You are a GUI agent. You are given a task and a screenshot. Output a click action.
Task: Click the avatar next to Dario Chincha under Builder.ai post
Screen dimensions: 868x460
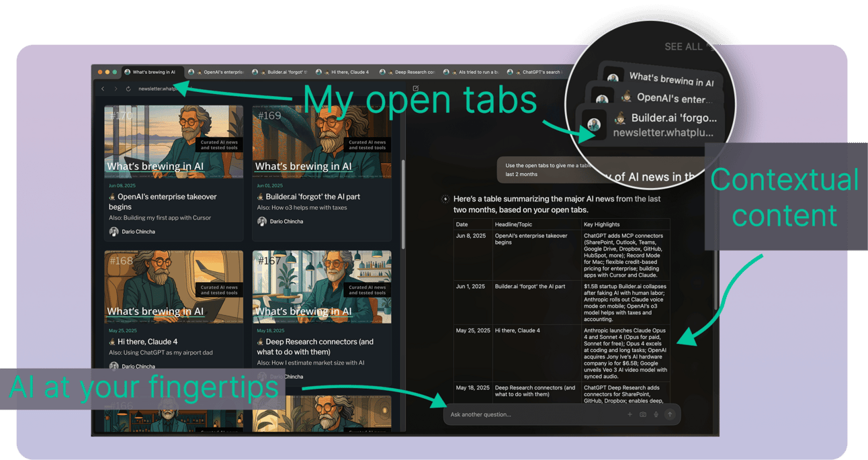pyautogui.click(x=262, y=221)
